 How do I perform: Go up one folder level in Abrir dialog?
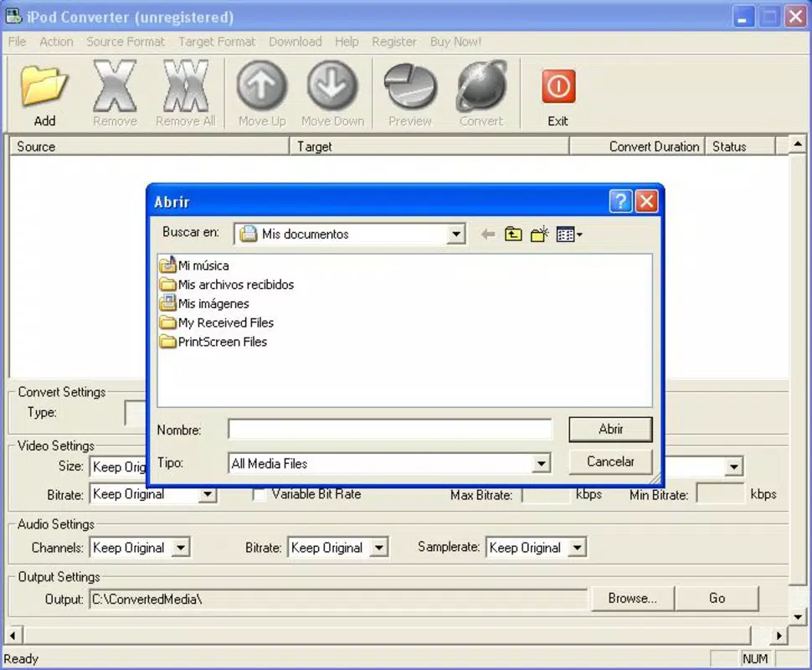513,234
